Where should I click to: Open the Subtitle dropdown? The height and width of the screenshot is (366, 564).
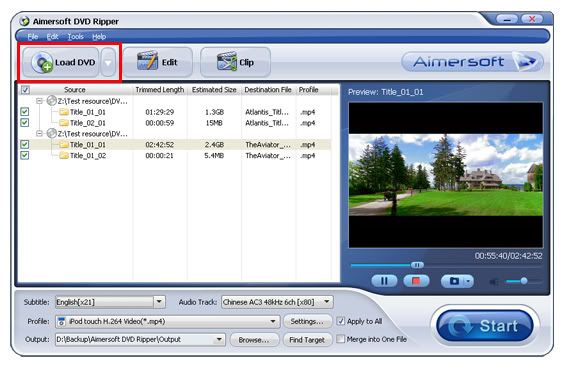click(x=159, y=302)
